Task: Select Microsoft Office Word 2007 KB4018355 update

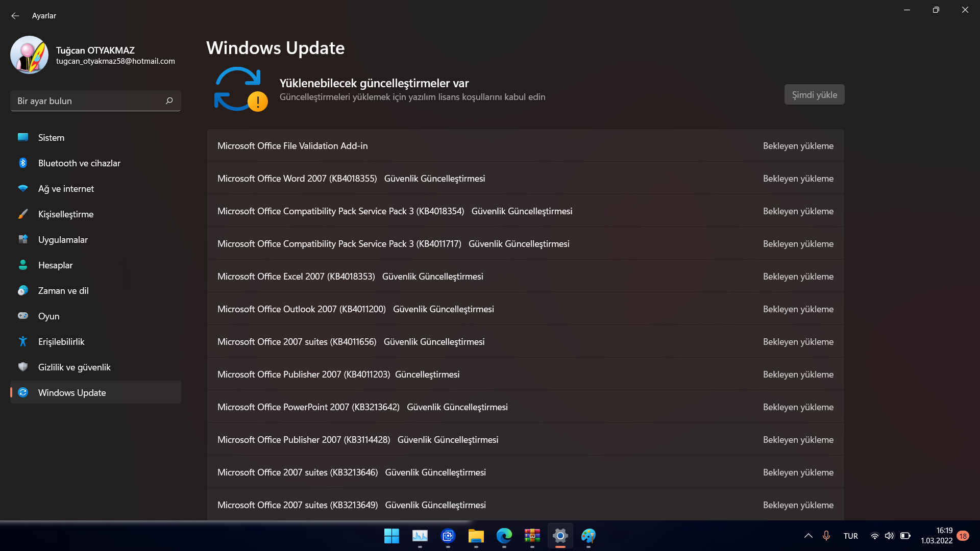Action: coord(297,179)
